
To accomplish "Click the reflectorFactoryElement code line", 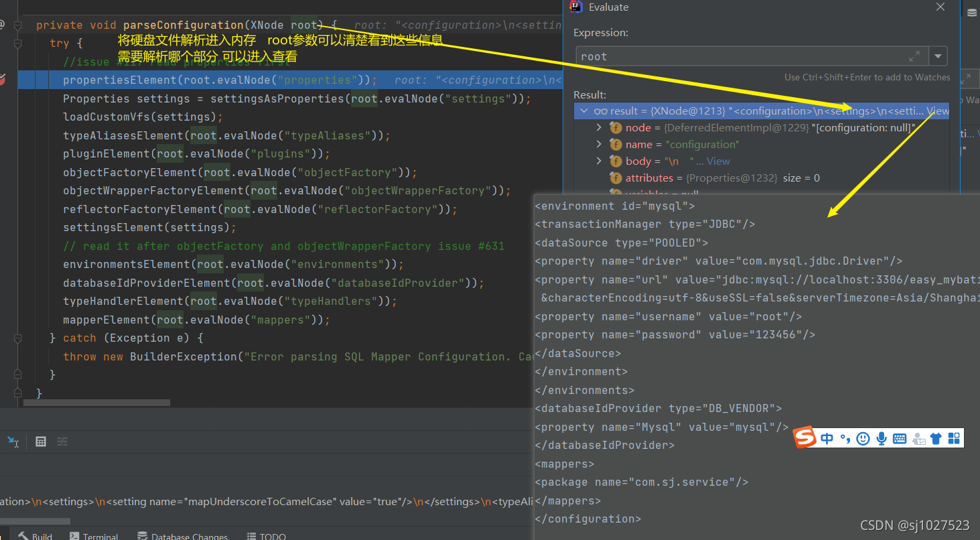I will pyautogui.click(x=260, y=209).
